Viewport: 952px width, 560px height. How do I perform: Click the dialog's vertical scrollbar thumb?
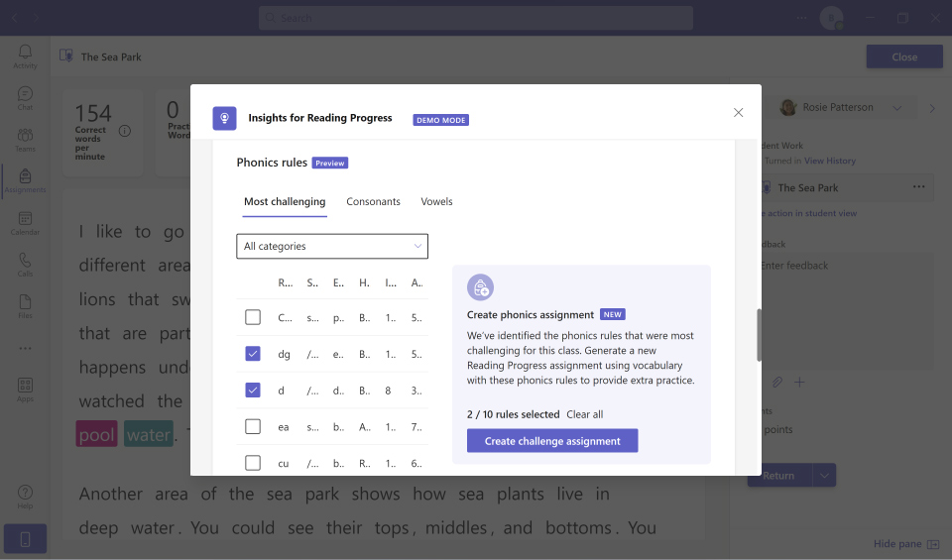760,335
